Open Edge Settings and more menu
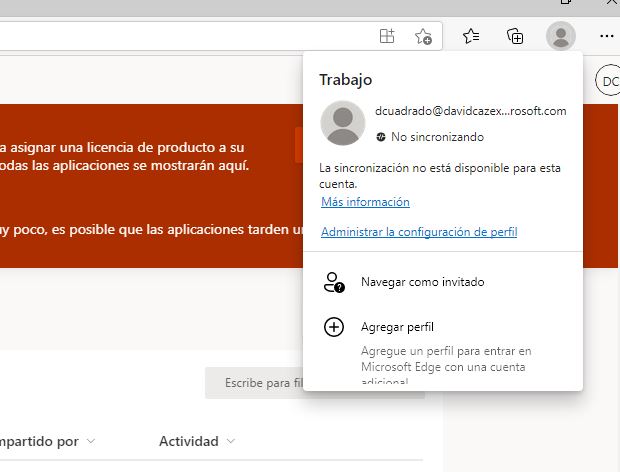The width and height of the screenshot is (620, 472). click(607, 36)
